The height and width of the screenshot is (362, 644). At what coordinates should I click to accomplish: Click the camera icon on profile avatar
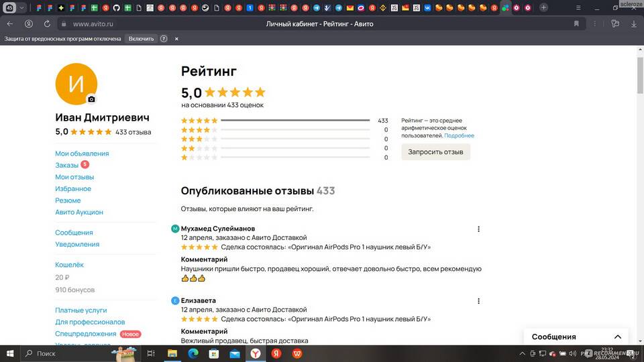click(91, 99)
